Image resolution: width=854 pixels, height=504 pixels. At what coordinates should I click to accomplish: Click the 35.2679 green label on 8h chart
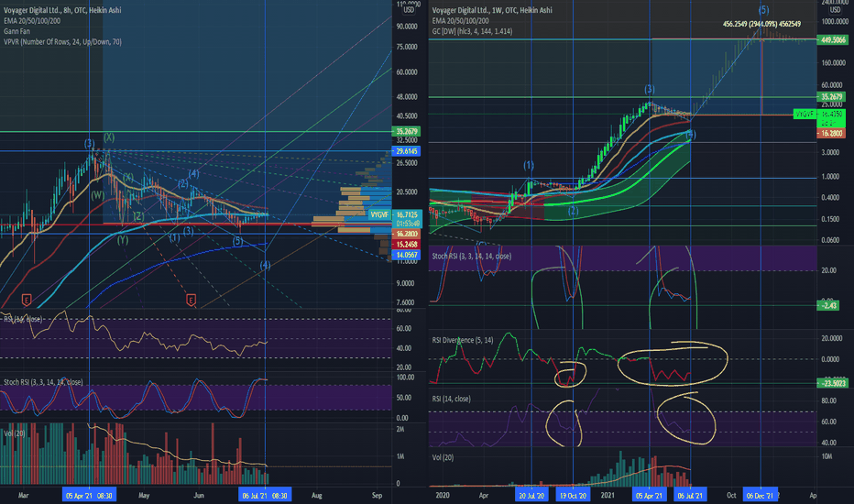[x=406, y=131]
